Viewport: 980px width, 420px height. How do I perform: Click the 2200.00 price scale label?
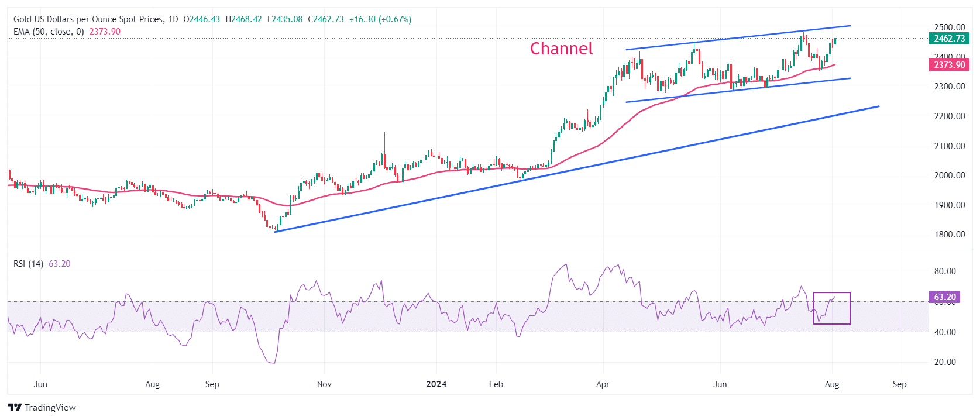pyautogui.click(x=950, y=116)
